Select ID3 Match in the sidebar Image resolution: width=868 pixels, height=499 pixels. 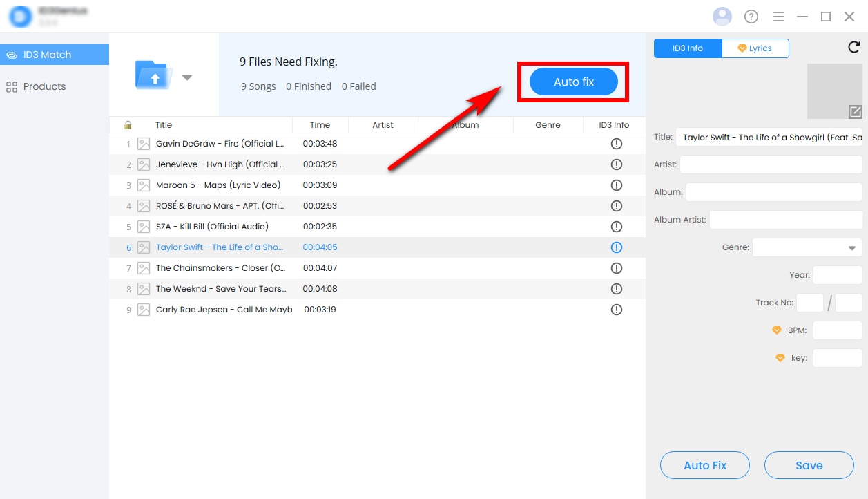55,55
